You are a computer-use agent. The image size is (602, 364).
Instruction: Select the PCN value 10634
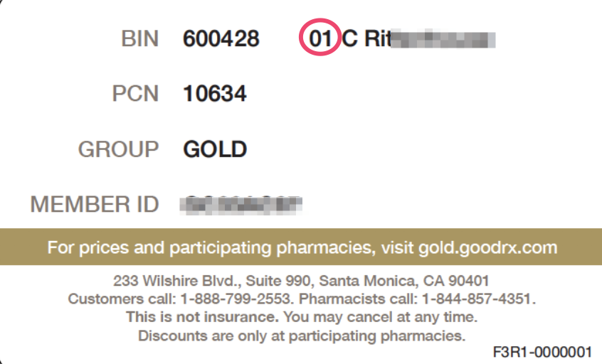click(215, 94)
